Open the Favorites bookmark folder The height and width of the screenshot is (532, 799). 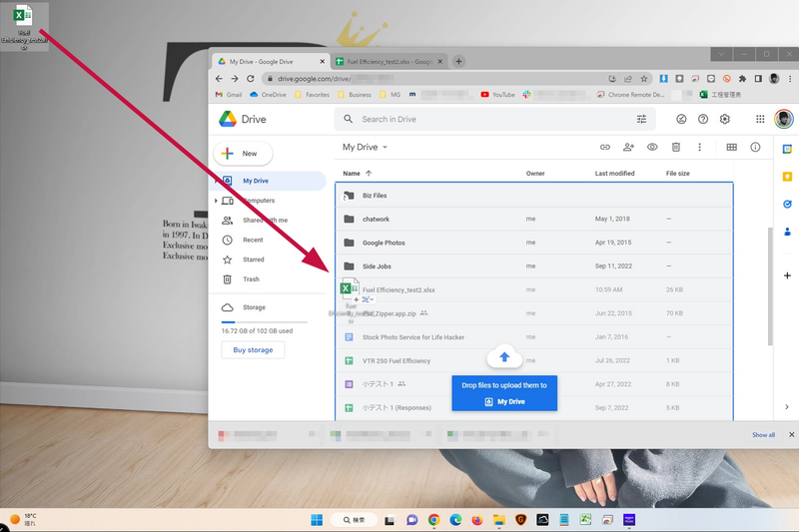[x=312, y=95]
